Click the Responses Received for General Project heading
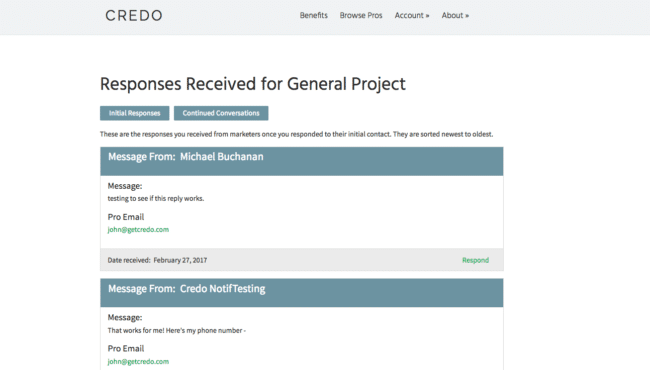Image resolution: width=650 pixels, height=370 pixels. [252, 84]
